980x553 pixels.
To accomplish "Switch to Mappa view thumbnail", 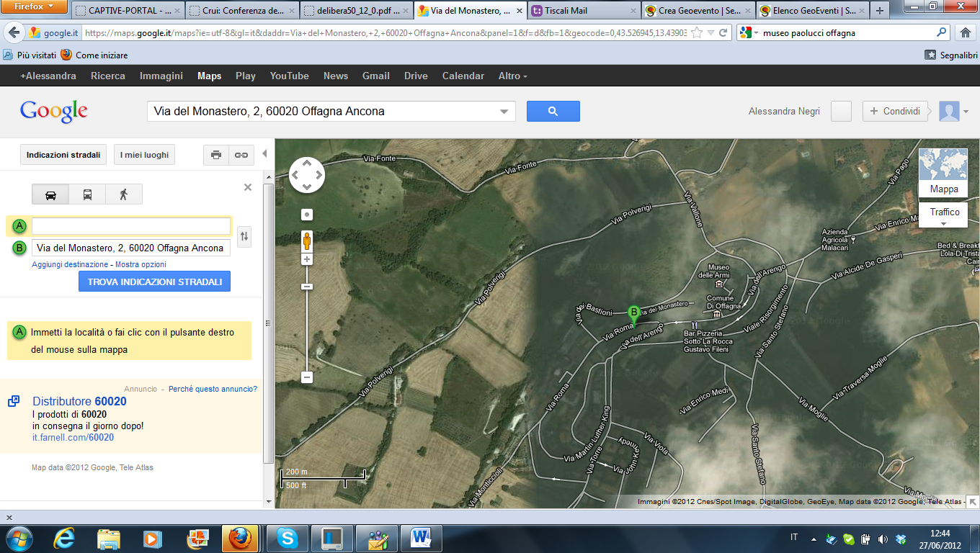I will pos(943,173).
